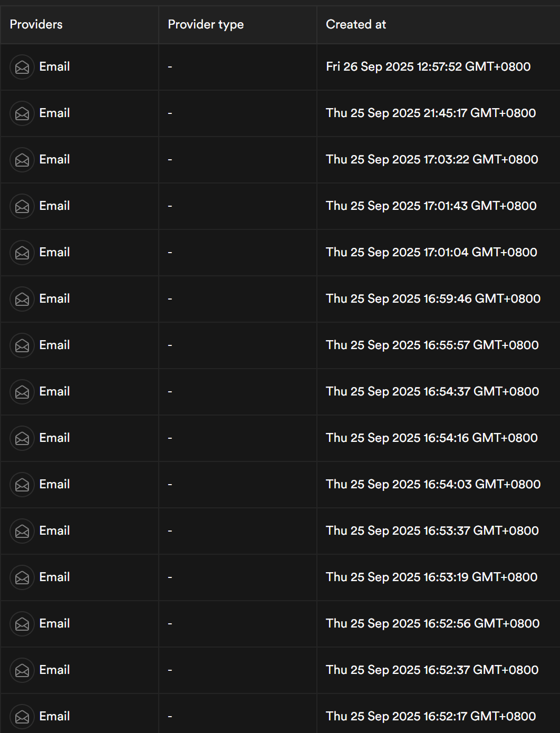This screenshot has height=733, width=560.
Task: Click timestamp Thu 25 Sep 2025 16:54:16
Action: [431, 438]
